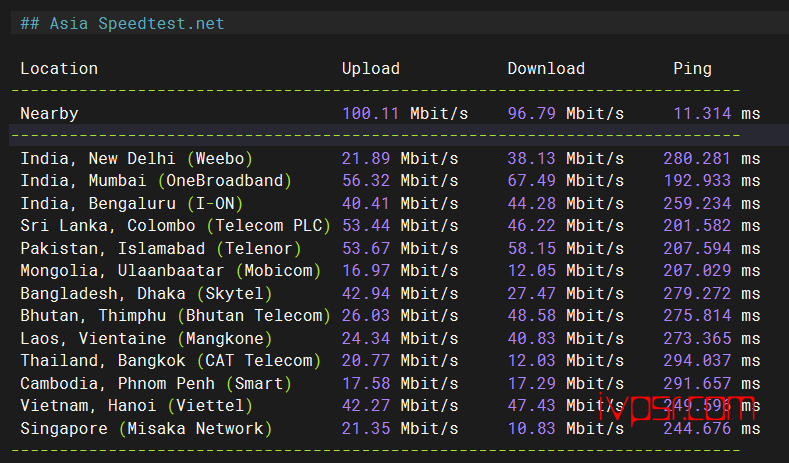Viewport: 789px width, 463px height.
Task: Select Dhaka upload value 42.94
Action: point(366,293)
